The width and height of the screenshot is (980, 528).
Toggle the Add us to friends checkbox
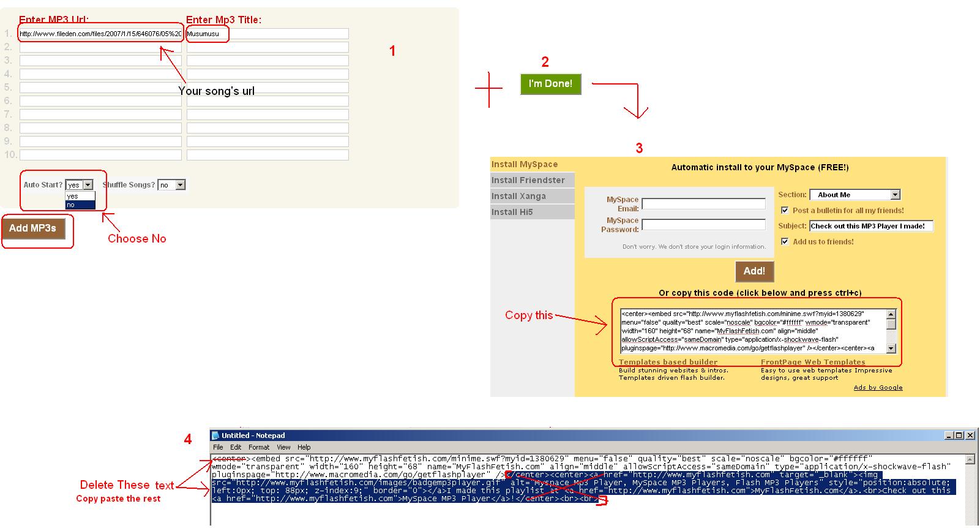[785, 242]
